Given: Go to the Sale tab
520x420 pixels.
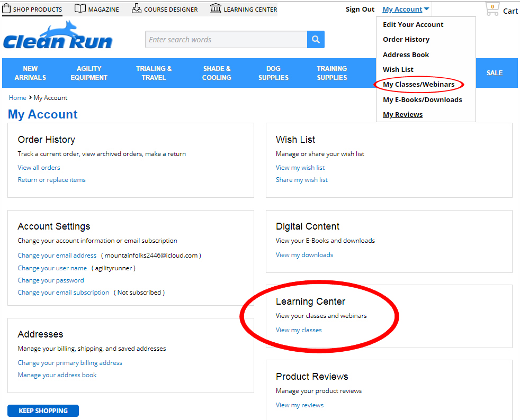Looking at the screenshot, I should [x=494, y=73].
